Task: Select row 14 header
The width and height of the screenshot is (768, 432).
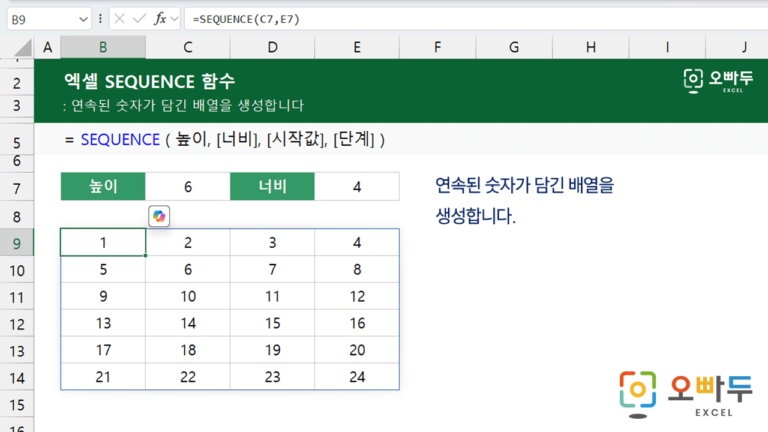Action: [x=17, y=378]
